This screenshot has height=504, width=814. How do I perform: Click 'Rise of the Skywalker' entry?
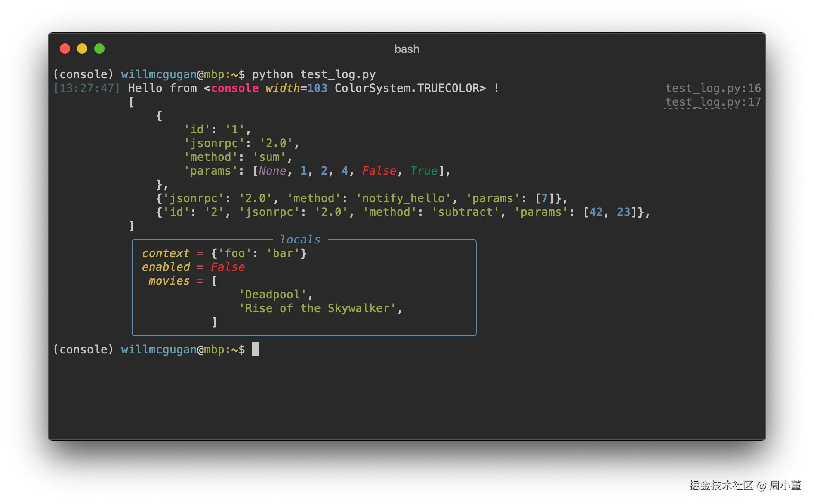click(317, 308)
